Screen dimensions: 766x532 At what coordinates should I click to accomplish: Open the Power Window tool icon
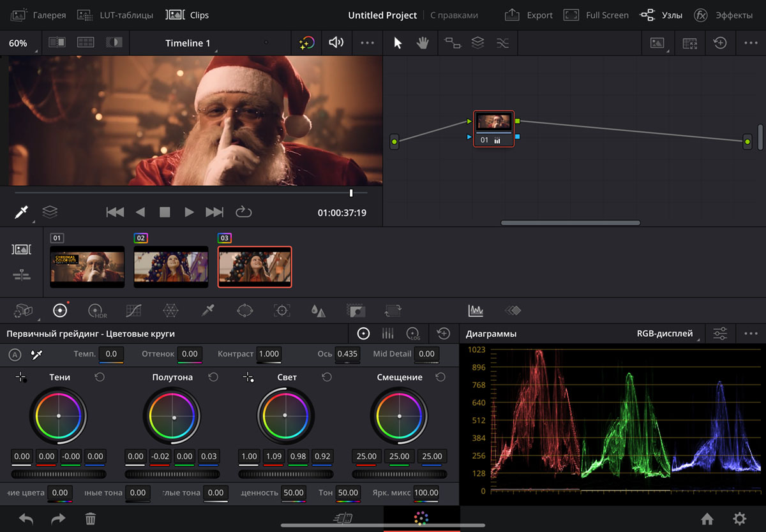245,311
